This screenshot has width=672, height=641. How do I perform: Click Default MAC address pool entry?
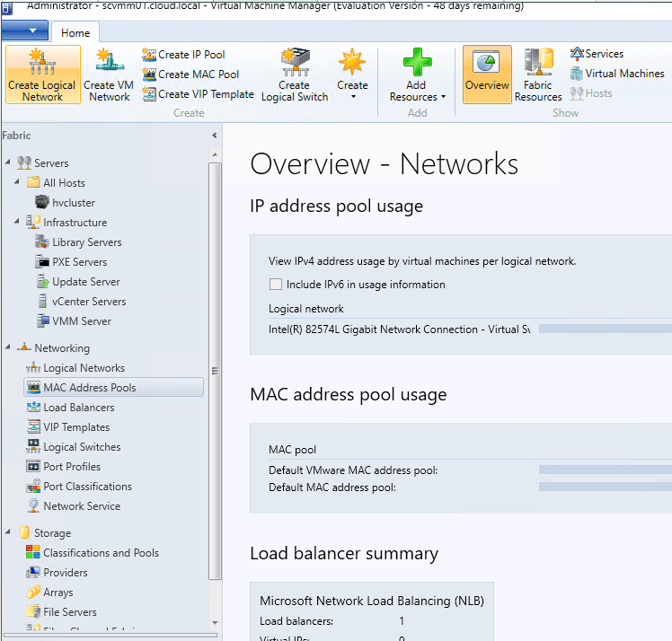pos(332,487)
